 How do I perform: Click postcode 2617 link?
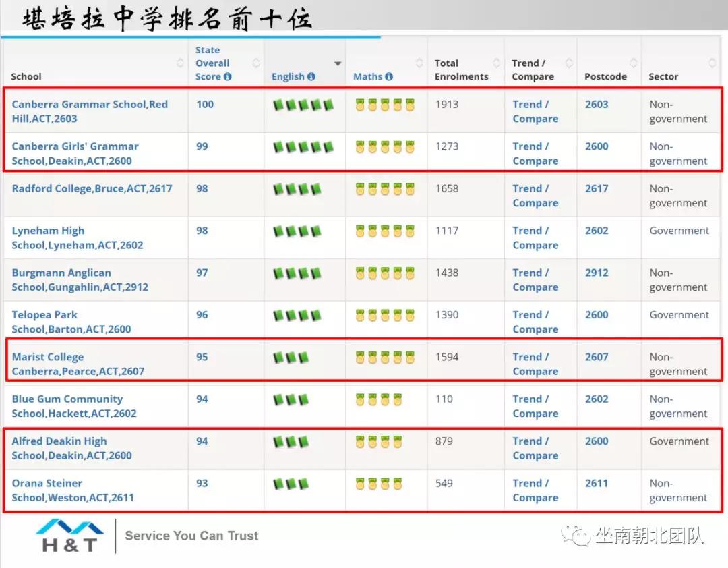click(597, 189)
